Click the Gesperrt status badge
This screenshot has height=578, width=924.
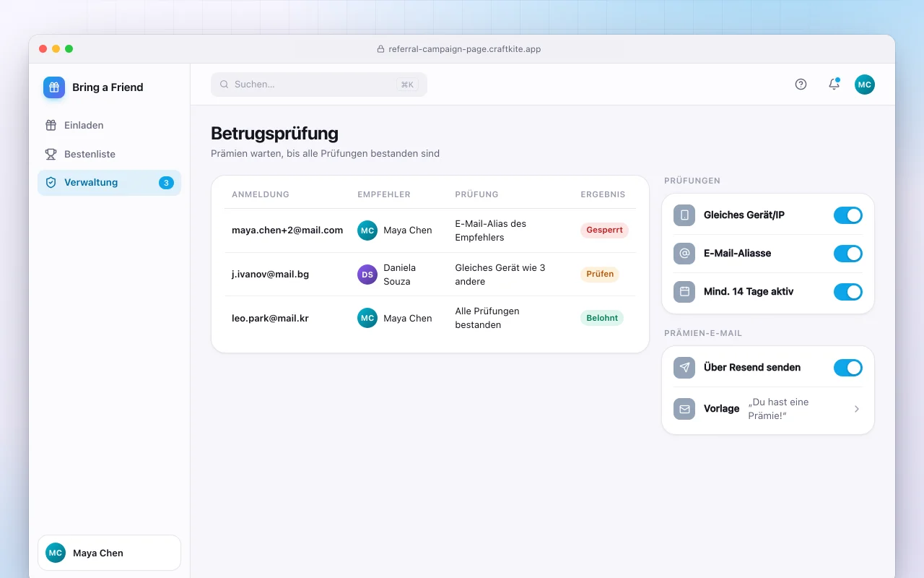point(604,230)
